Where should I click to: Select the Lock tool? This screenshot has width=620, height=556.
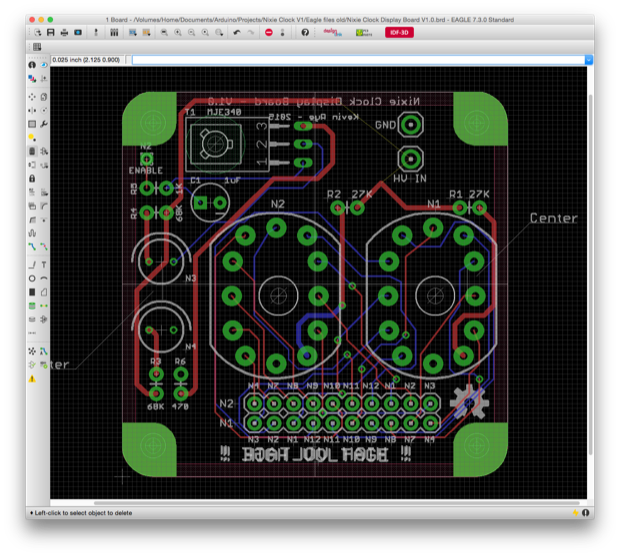32,179
